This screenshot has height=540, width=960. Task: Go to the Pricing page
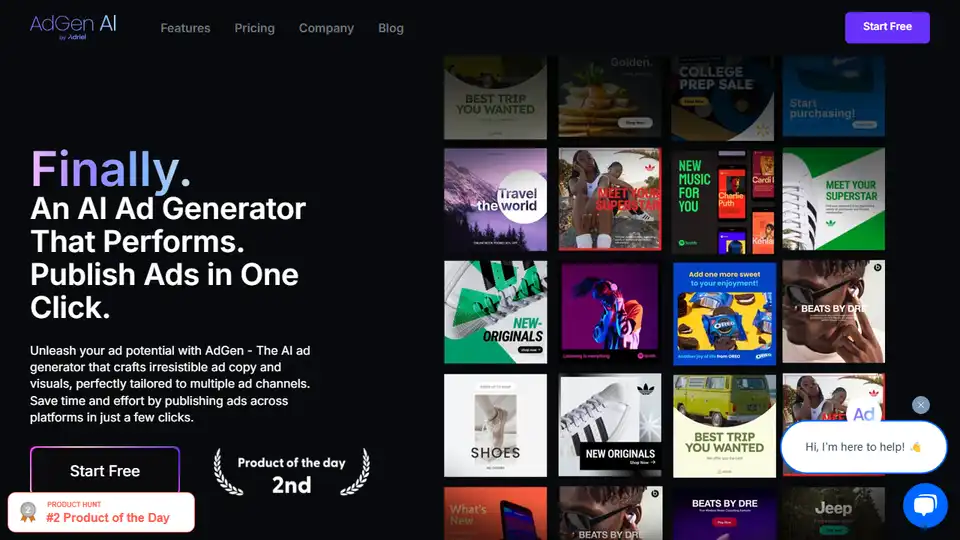254,28
